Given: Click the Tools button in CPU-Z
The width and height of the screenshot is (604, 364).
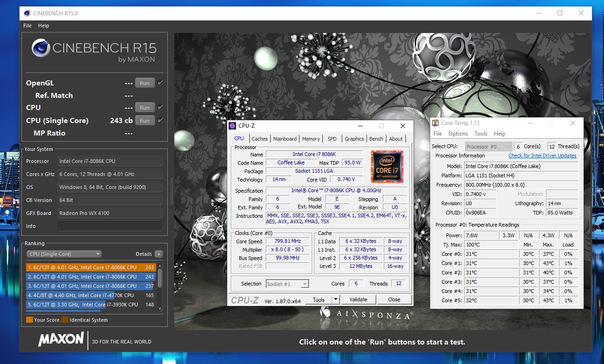Looking at the screenshot, I should click(319, 299).
